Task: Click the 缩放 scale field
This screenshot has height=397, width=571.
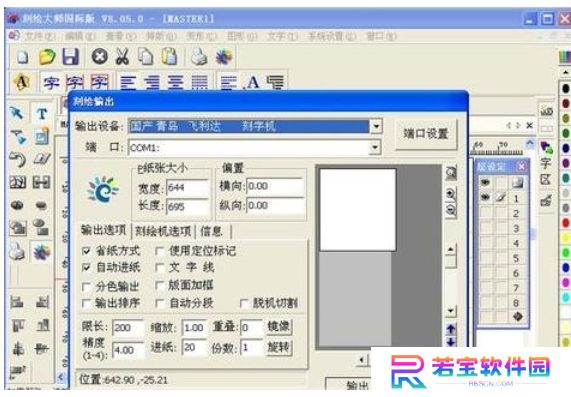Action: [194, 327]
